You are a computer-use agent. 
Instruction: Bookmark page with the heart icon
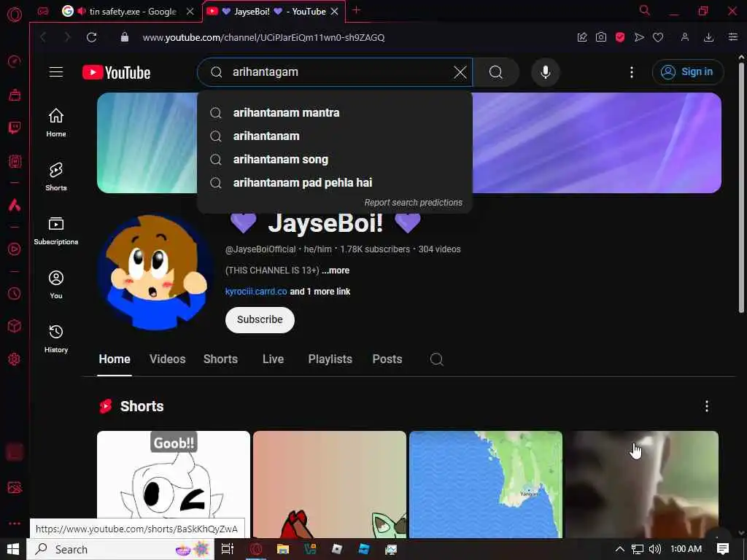pyautogui.click(x=658, y=37)
